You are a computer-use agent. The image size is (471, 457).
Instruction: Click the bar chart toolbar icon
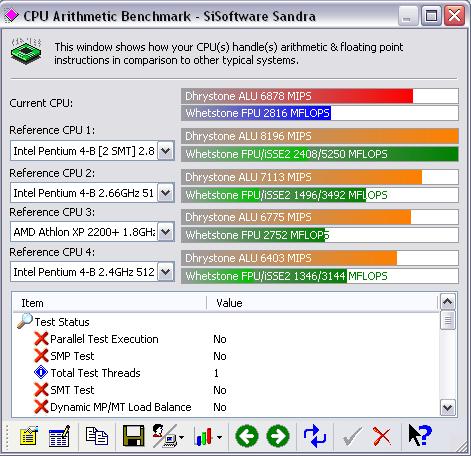(x=203, y=436)
